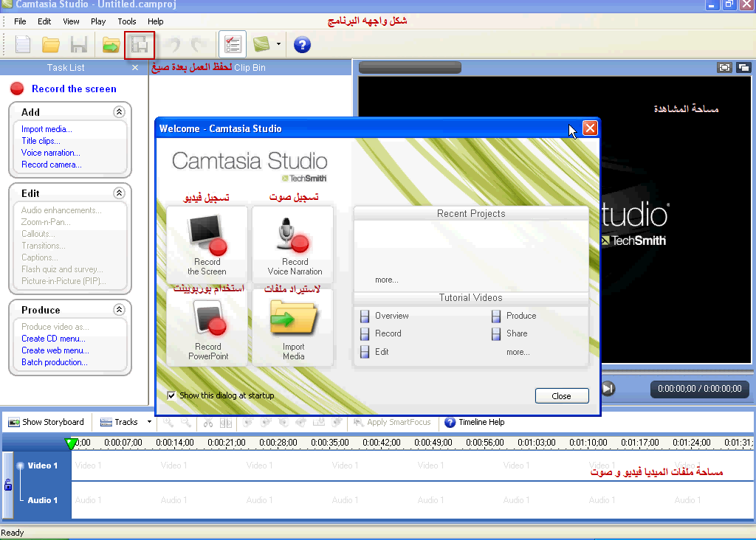Click the full screen preview icon
This screenshot has width=756, height=540.
pos(724,68)
